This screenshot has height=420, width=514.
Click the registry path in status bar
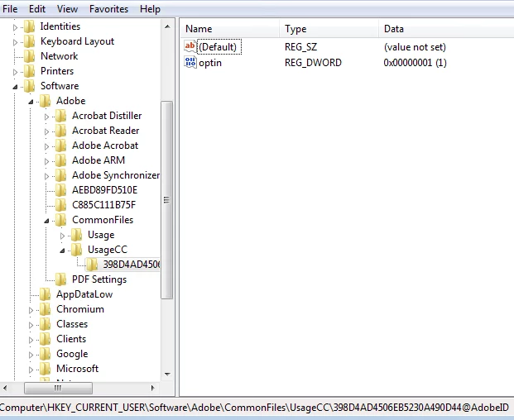[254, 408]
